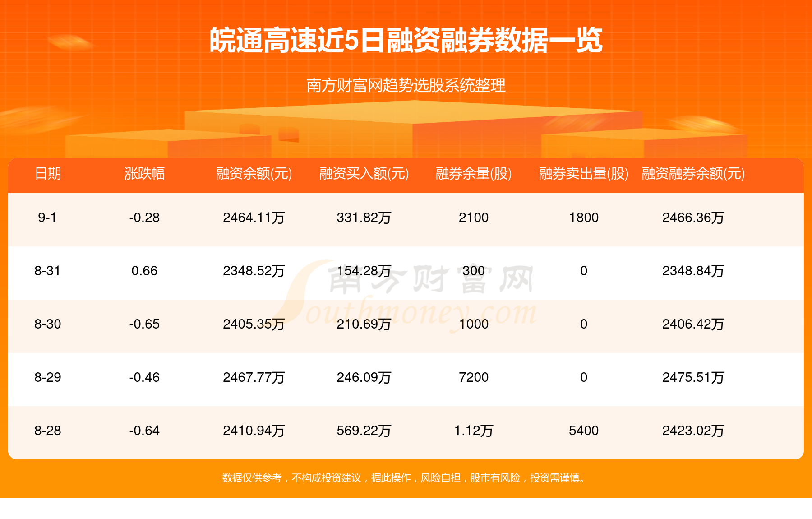Click the 涨跌幅 column header

pos(144,173)
